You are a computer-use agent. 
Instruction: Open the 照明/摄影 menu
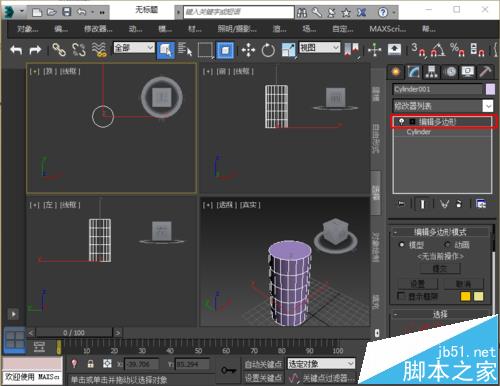click(x=237, y=29)
